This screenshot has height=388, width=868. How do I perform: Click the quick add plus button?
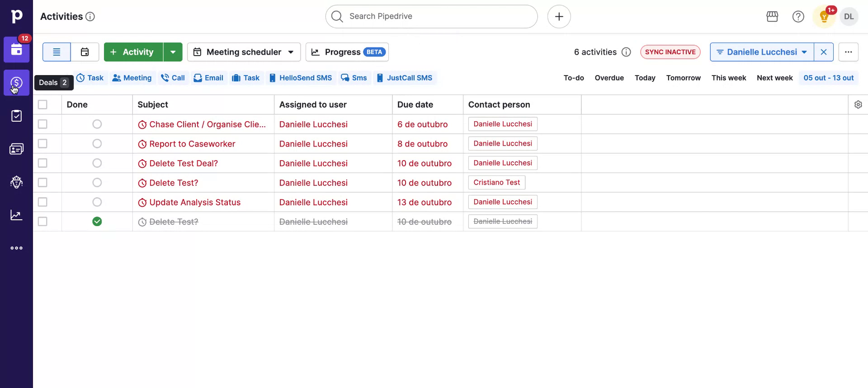pyautogui.click(x=559, y=17)
